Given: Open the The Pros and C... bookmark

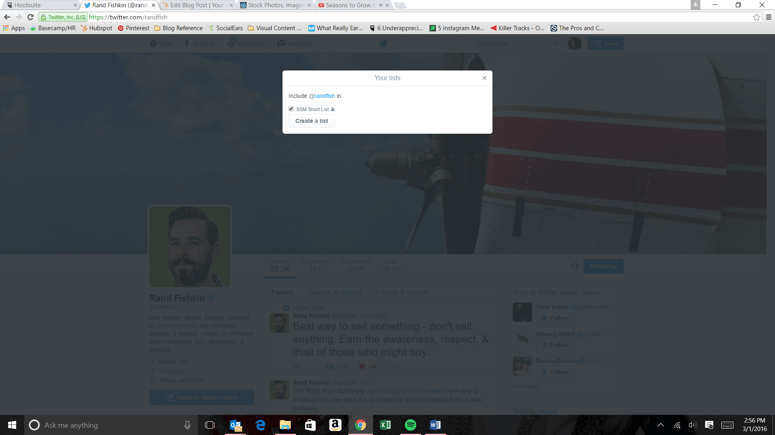Looking at the screenshot, I should [x=577, y=28].
